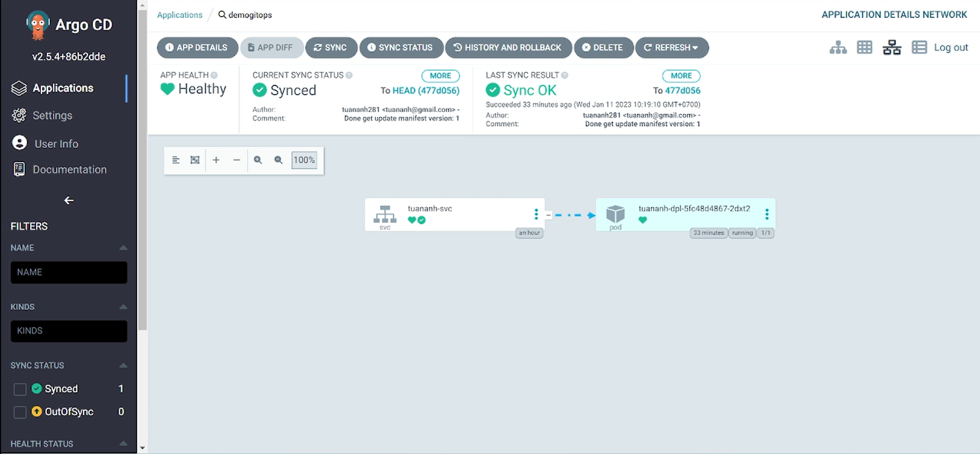Screen dimensions: 980x454
Task: Select the tuananh-svc service node
Action: pos(454,214)
